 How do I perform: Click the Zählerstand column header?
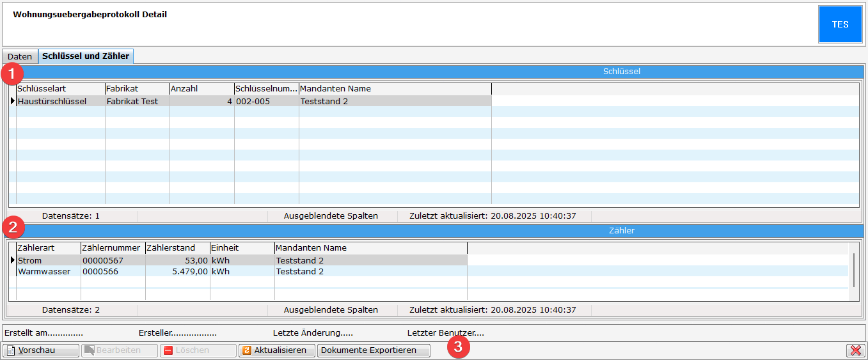177,248
